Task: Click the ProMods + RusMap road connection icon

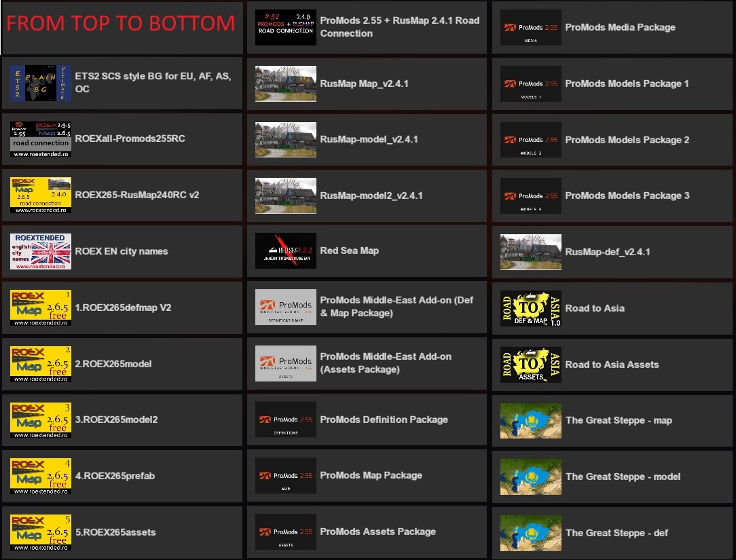Action: point(285,27)
